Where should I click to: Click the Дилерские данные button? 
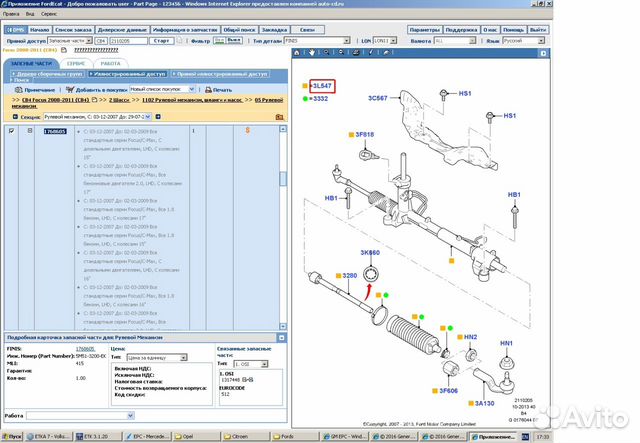(x=122, y=30)
